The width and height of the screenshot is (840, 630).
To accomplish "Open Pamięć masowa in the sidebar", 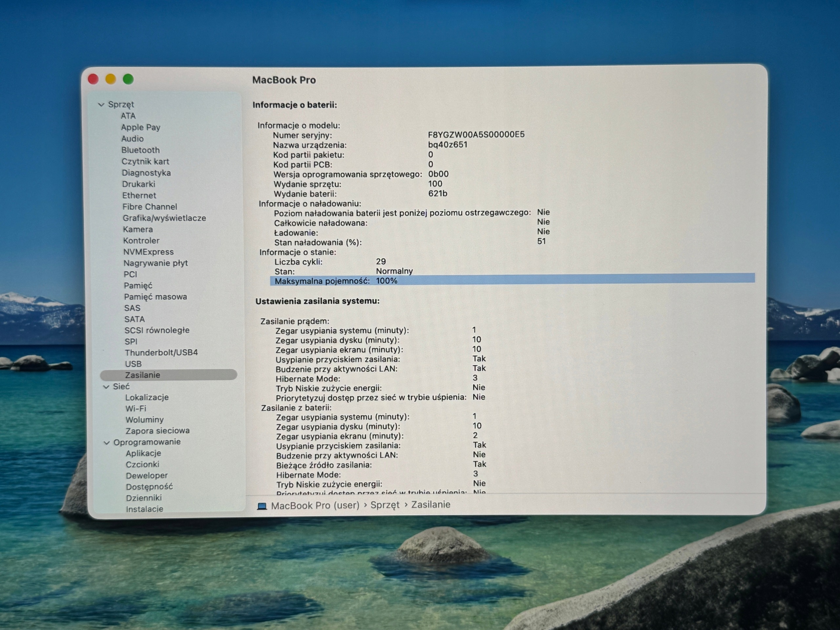I will [155, 297].
